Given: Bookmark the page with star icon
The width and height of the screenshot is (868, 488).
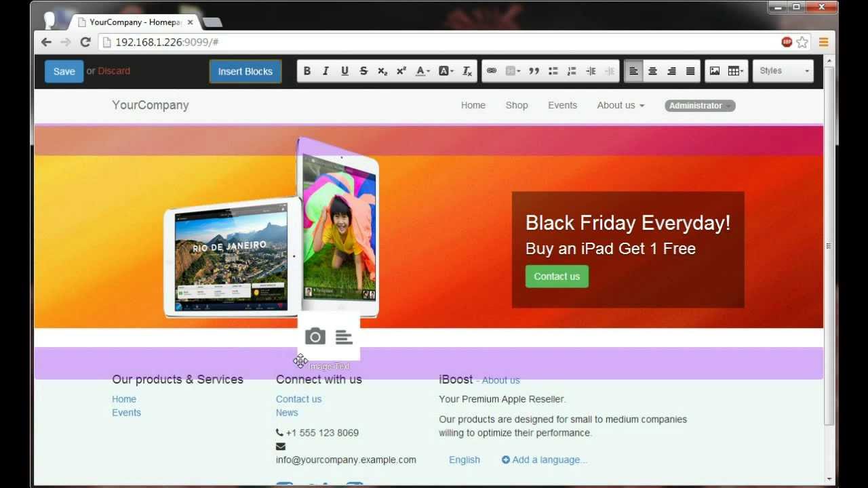Looking at the screenshot, I should click(802, 42).
